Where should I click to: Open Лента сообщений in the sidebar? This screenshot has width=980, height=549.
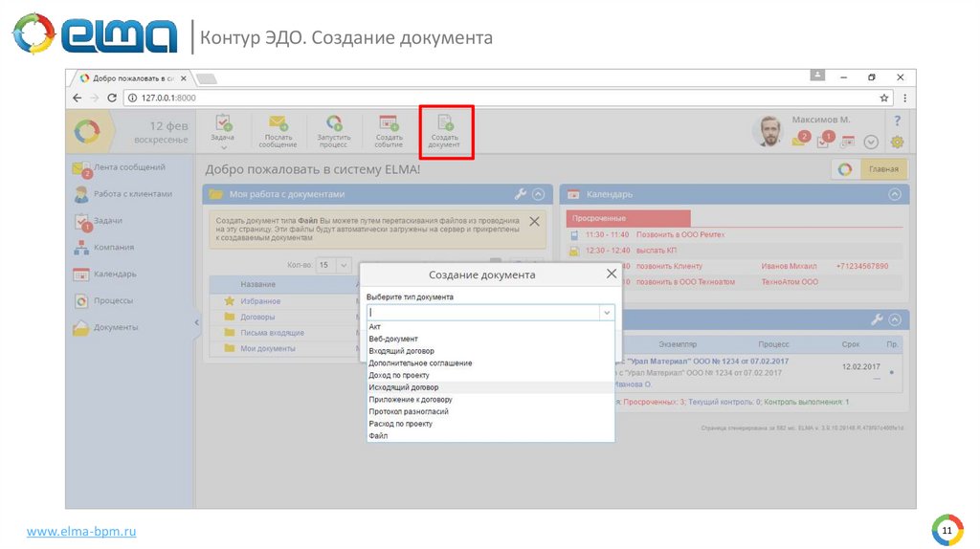click(x=125, y=167)
